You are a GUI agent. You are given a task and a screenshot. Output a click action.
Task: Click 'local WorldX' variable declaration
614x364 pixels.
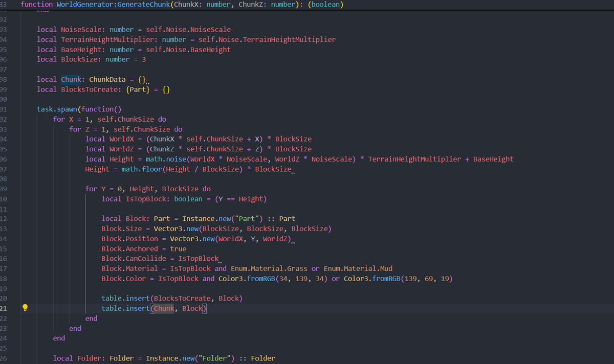point(109,139)
